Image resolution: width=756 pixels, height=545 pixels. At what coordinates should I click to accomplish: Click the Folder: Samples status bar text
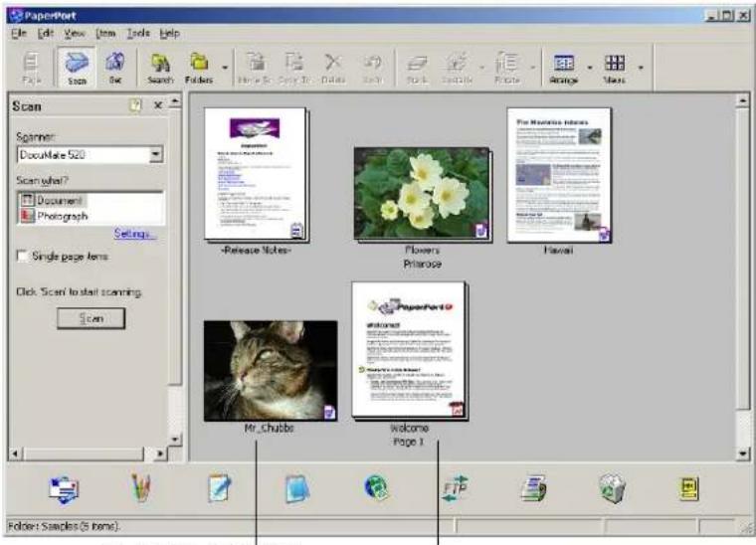tap(64, 526)
